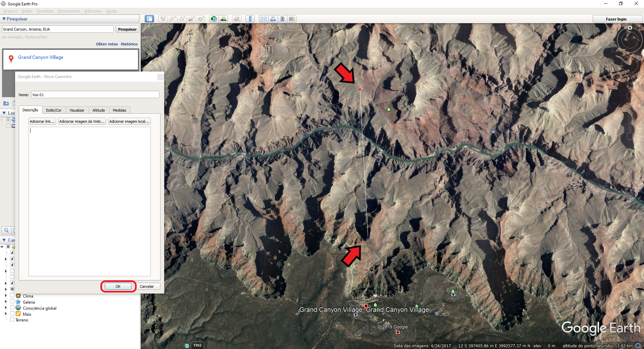Toggle the partially-checked layer checkbox above Clima
This screenshot has height=349, width=644.
pos(12,289)
